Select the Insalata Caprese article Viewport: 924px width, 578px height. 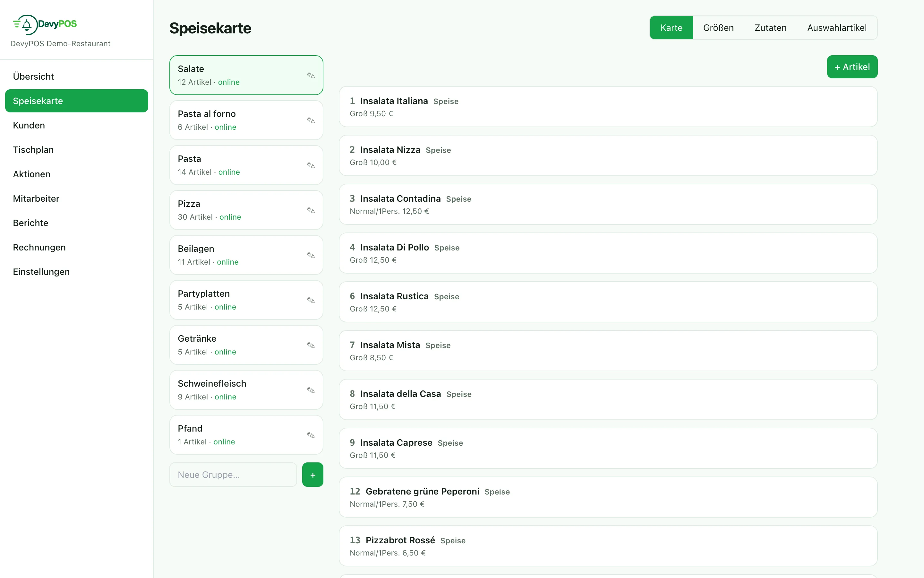(608, 448)
